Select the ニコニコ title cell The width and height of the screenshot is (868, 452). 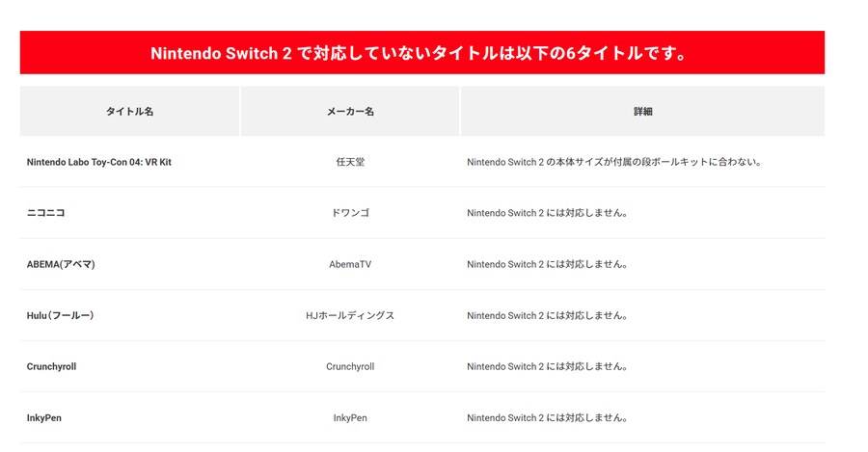click(46, 213)
